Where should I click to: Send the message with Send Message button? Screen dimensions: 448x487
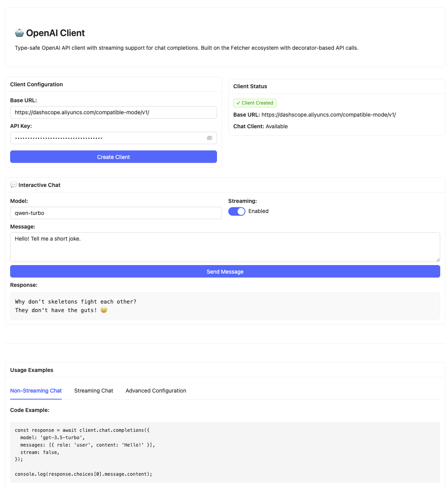coord(225,272)
